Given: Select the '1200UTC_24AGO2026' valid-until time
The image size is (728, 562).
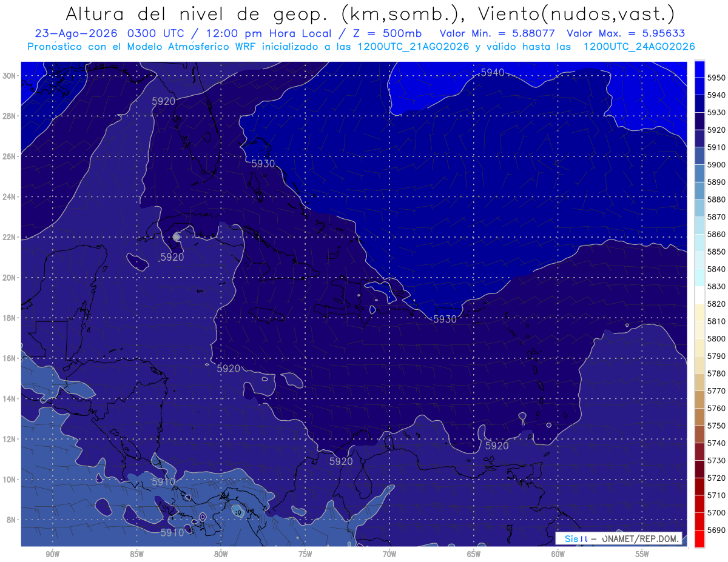Looking at the screenshot, I should [x=639, y=47].
